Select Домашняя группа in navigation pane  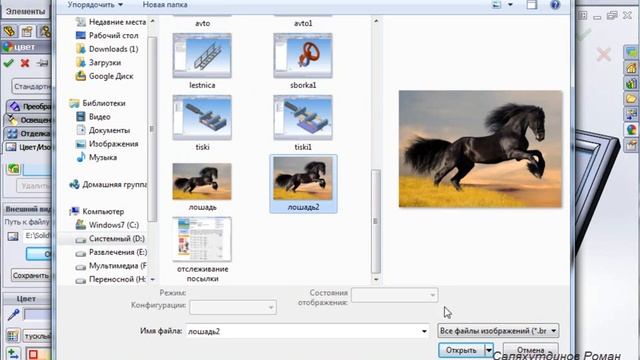point(108,184)
